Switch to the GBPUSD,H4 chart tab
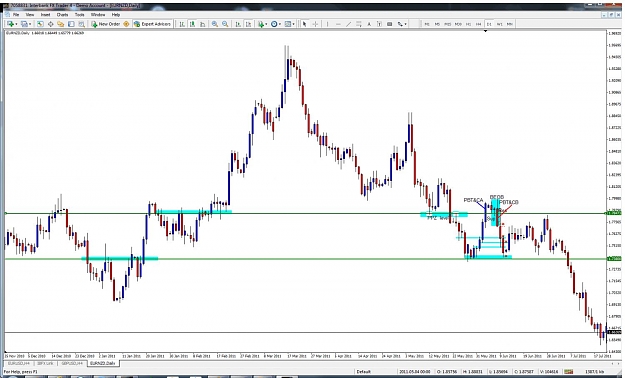 coord(72,363)
